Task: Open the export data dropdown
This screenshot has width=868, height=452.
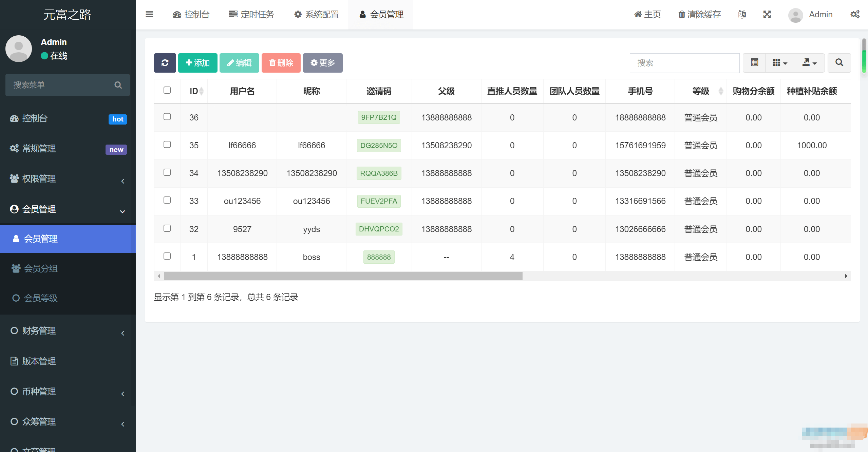Action: click(810, 63)
